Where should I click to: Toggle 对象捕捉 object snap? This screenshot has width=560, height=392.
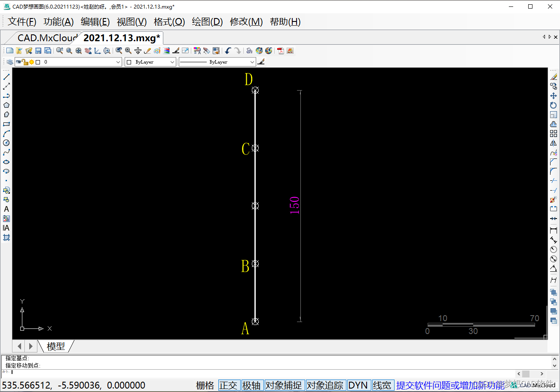point(283,385)
